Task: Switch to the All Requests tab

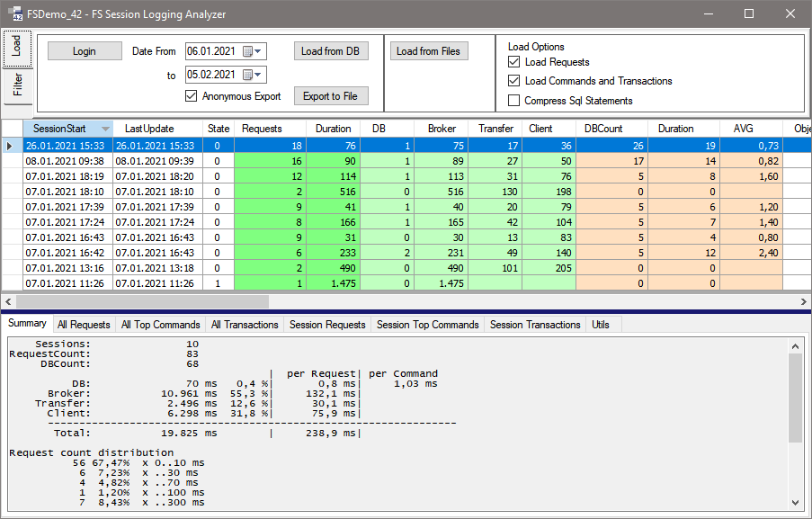Action: (x=84, y=324)
